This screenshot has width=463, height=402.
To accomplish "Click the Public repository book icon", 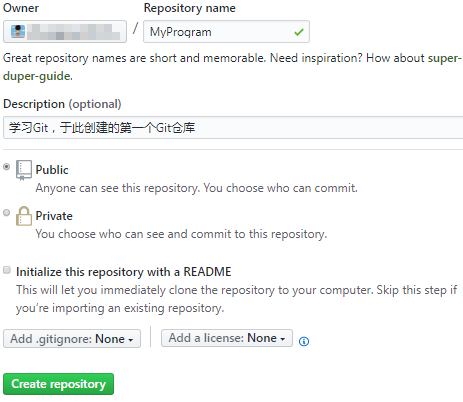I will pos(24,170).
